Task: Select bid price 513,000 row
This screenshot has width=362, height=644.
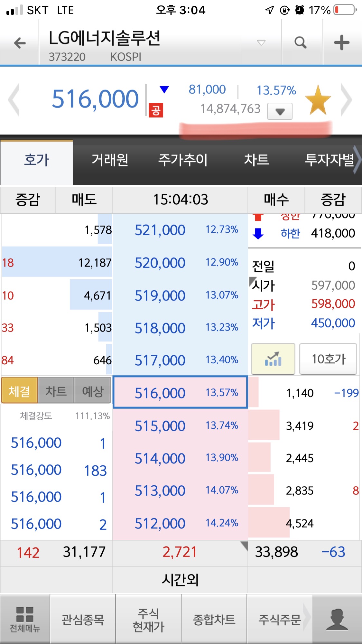Action: pos(180,491)
